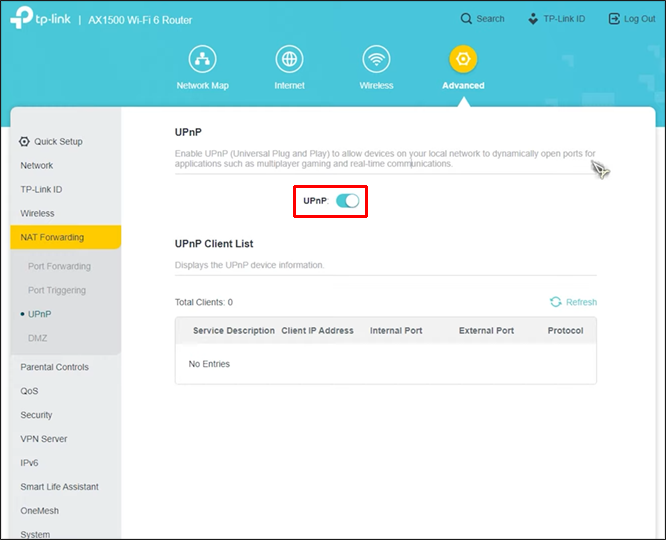
Task: Click the TP-Link ID header link
Action: click(564, 19)
